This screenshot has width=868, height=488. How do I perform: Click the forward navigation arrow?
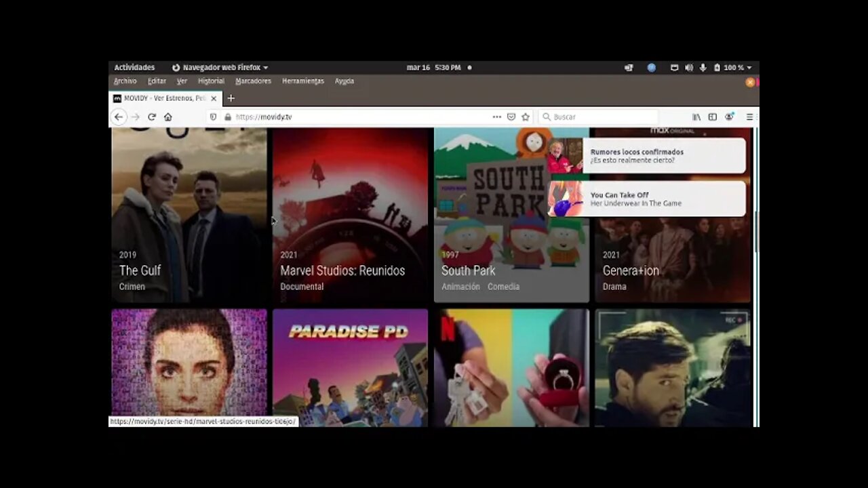135,117
